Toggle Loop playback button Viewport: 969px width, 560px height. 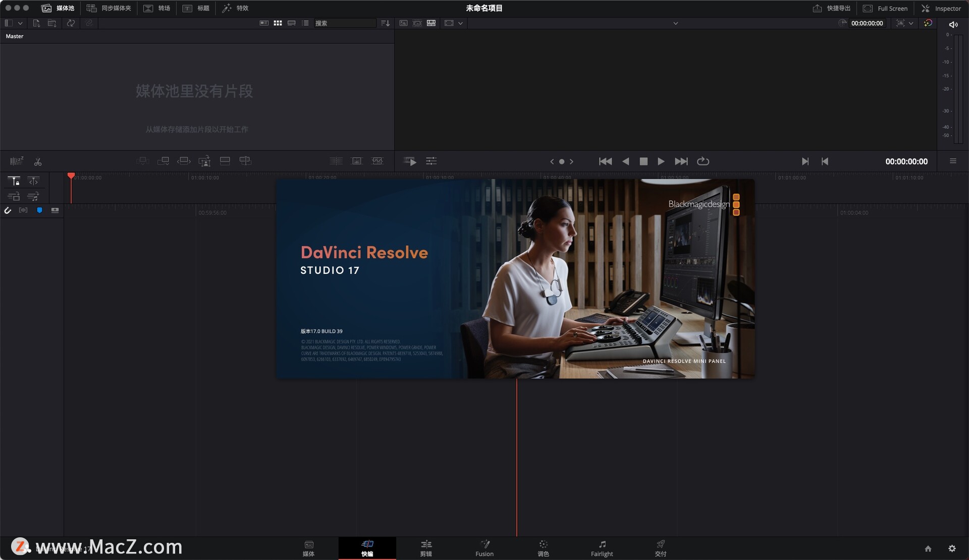tap(703, 161)
